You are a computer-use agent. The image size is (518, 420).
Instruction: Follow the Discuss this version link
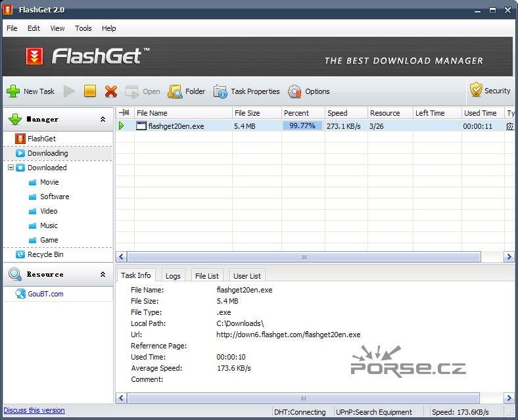[x=34, y=410]
